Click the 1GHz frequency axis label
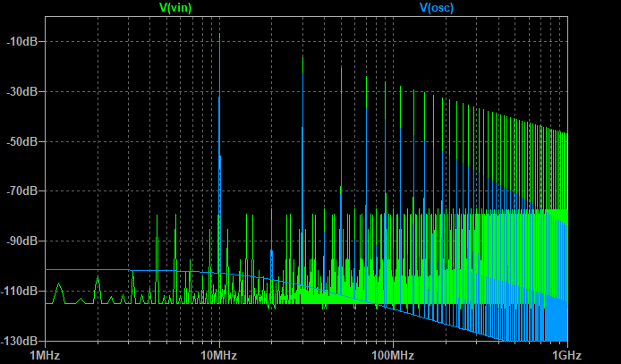 click(x=567, y=355)
